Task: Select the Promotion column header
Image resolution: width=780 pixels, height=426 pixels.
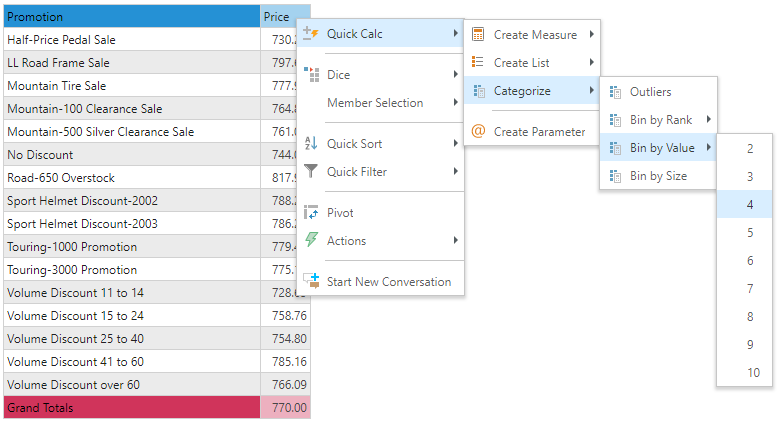Action: point(130,17)
